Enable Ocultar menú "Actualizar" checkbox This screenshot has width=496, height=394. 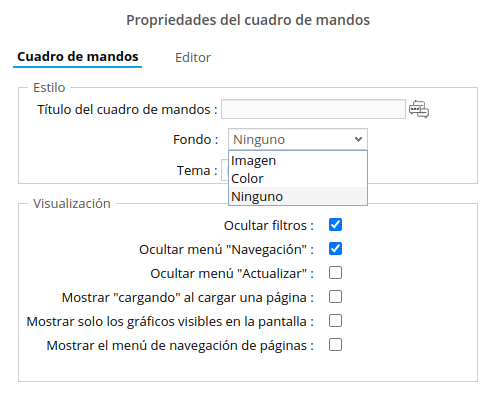coord(335,273)
